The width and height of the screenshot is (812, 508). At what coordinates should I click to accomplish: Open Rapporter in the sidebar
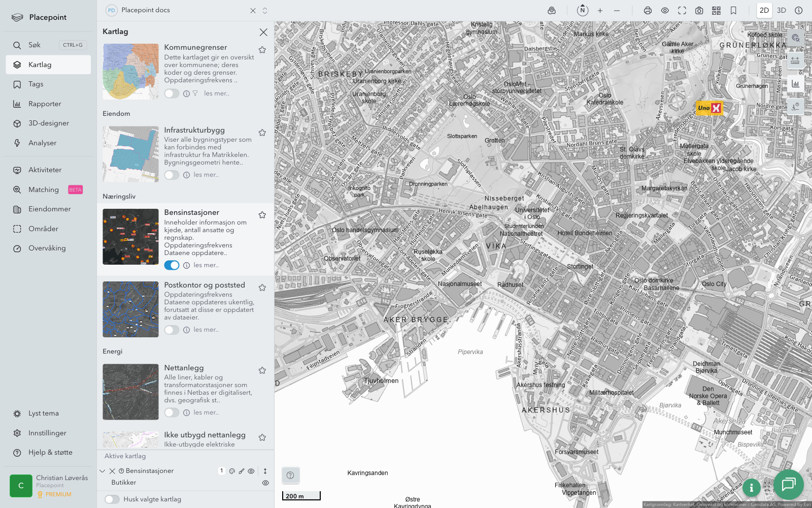[45, 104]
